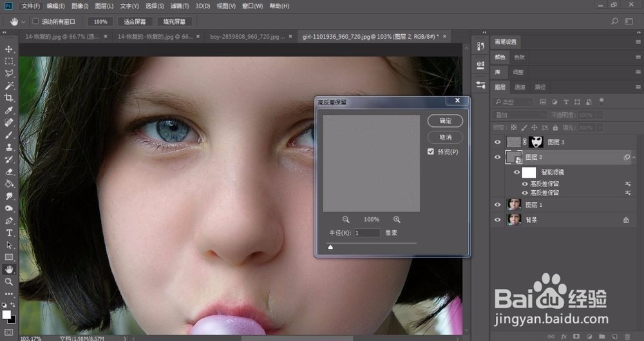
Task: Open 画笔设置 panel flyout menu
Action: point(638,42)
